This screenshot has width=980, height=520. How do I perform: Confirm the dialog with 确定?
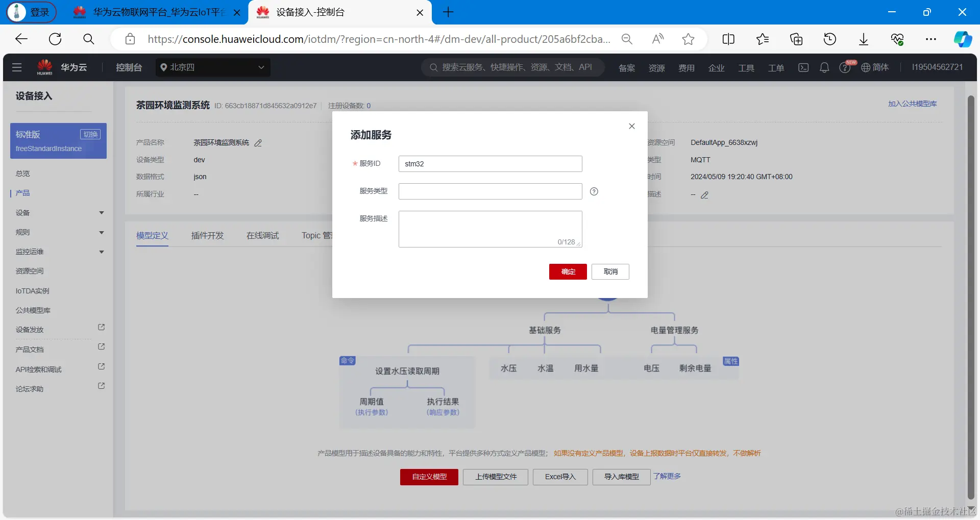(x=568, y=271)
